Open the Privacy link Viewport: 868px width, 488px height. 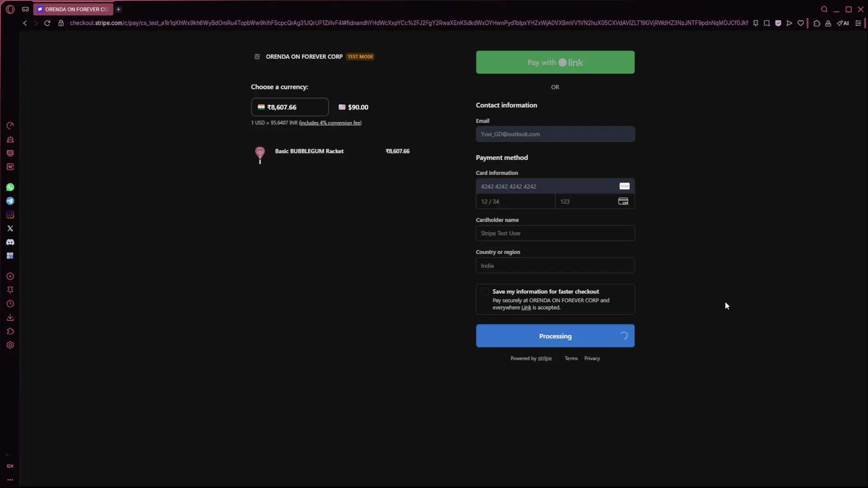(592, 358)
